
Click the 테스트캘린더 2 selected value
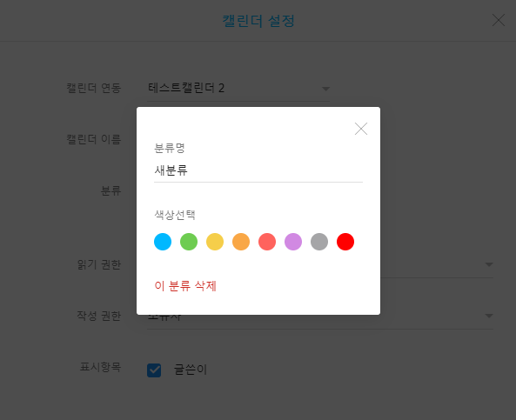pos(186,88)
